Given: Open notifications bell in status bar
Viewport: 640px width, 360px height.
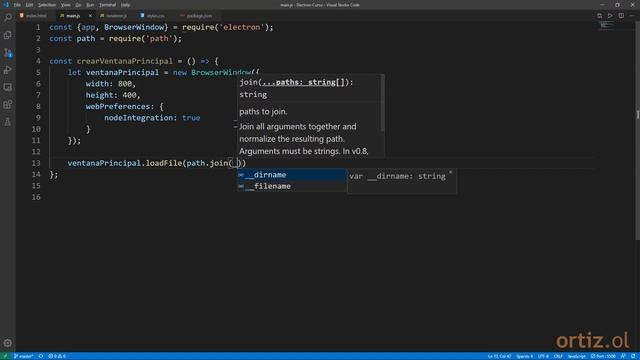Looking at the screenshot, I should pyautogui.click(x=633, y=356).
